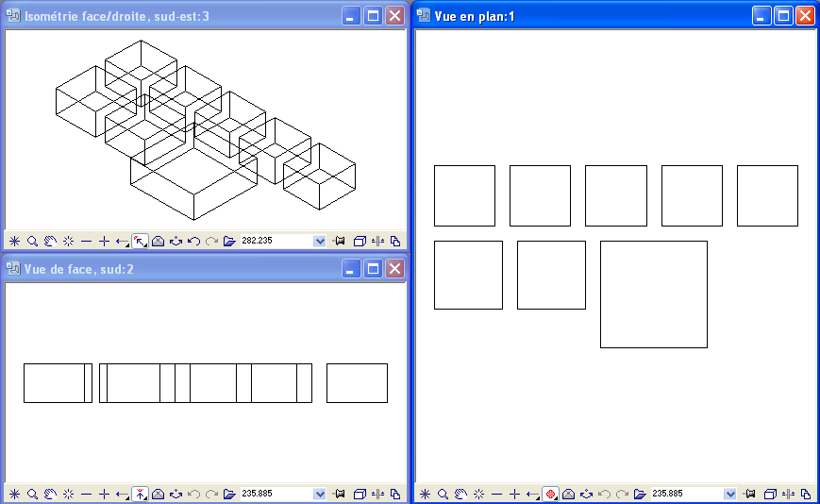
Task: Maximize the Isométrie face/droite window
Action: click(373, 16)
